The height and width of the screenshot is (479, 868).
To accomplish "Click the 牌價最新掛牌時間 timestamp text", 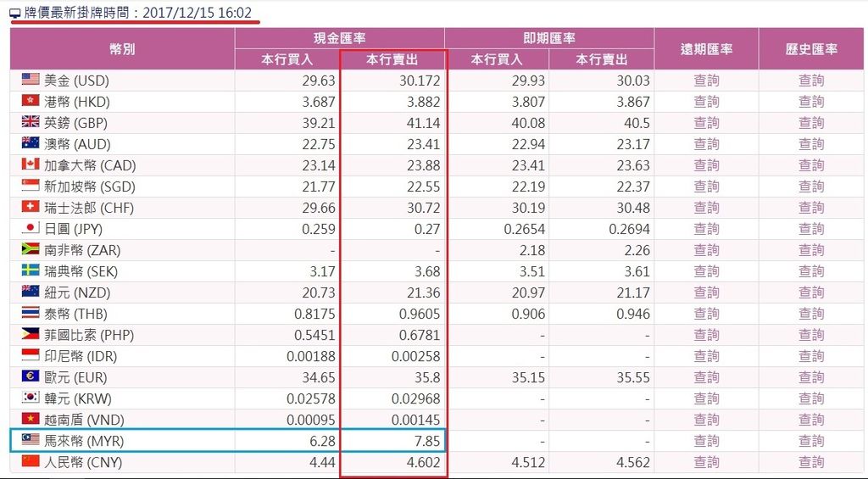I will [x=138, y=14].
